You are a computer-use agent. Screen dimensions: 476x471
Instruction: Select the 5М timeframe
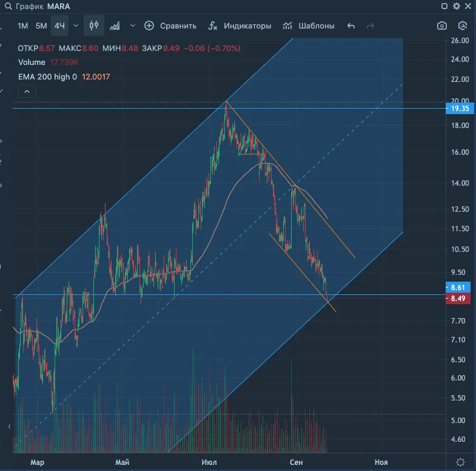pyautogui.click(x=41, y=26)
